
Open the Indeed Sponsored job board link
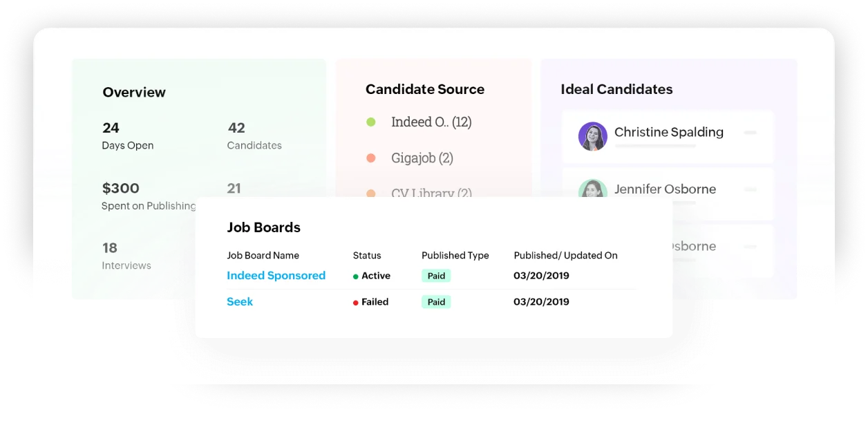point(276,276)
